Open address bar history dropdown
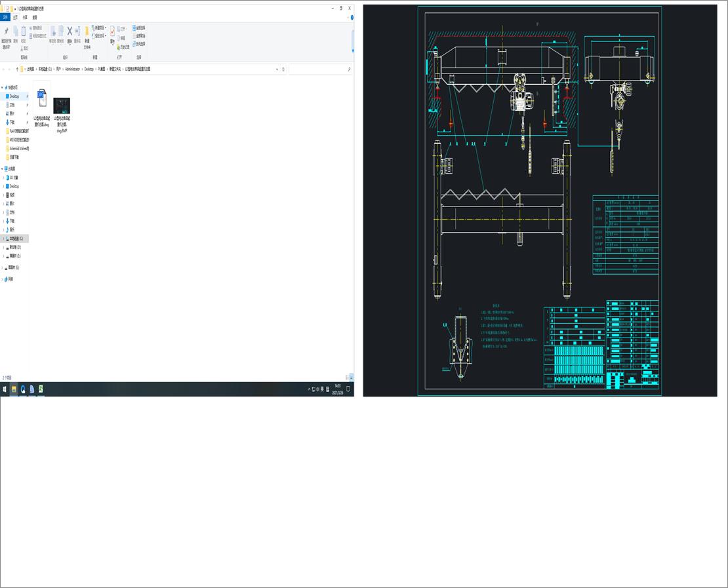Screen dimensions: 728x588 277,69
